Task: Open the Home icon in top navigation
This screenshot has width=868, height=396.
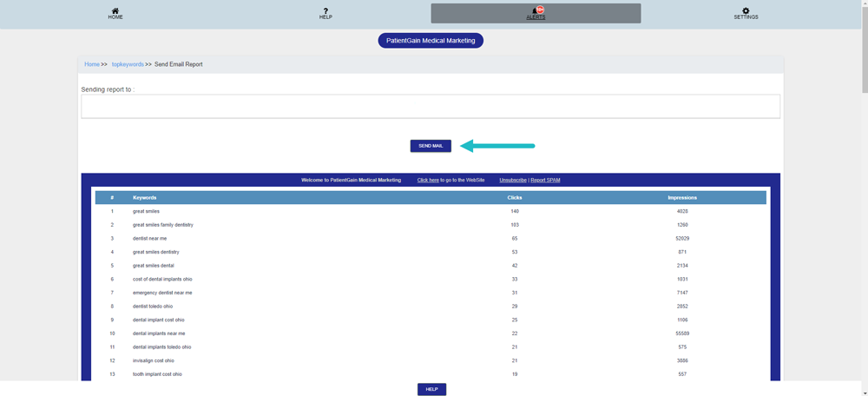Action: tap(115, 10)
